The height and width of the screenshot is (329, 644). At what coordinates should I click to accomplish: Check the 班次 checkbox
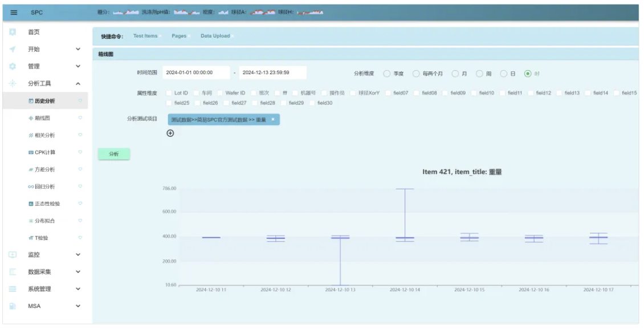pyautogui.click(x=254, y=94)
